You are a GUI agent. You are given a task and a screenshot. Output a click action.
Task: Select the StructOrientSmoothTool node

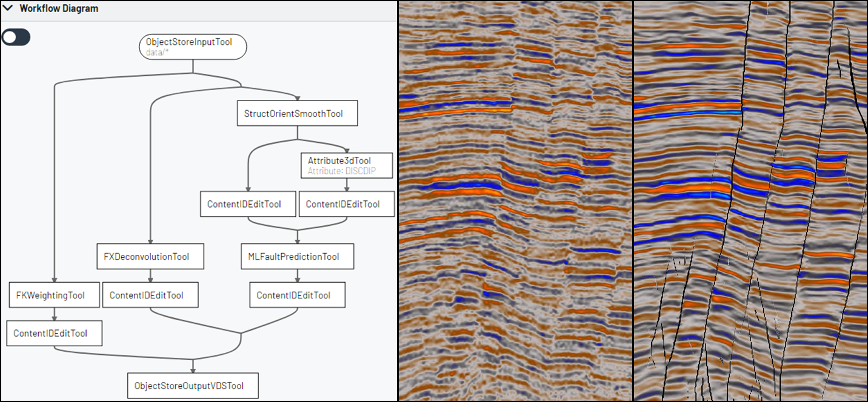click(297, 114)
